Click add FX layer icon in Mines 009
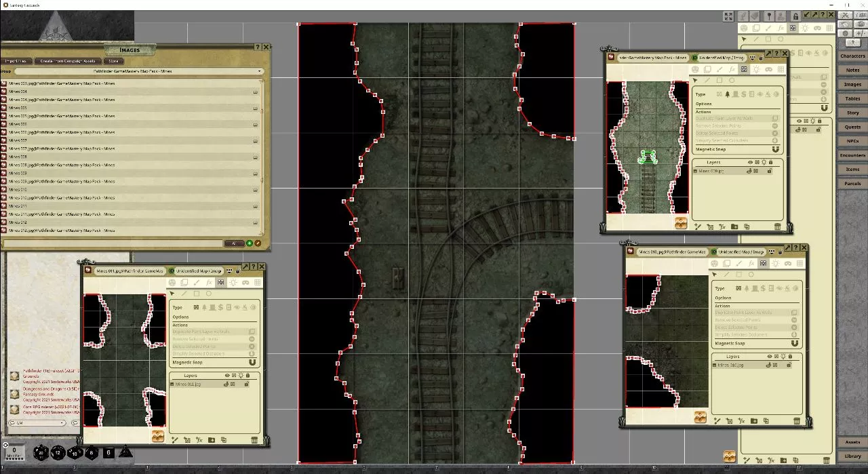The image size is (868, 474). point(722,226)
